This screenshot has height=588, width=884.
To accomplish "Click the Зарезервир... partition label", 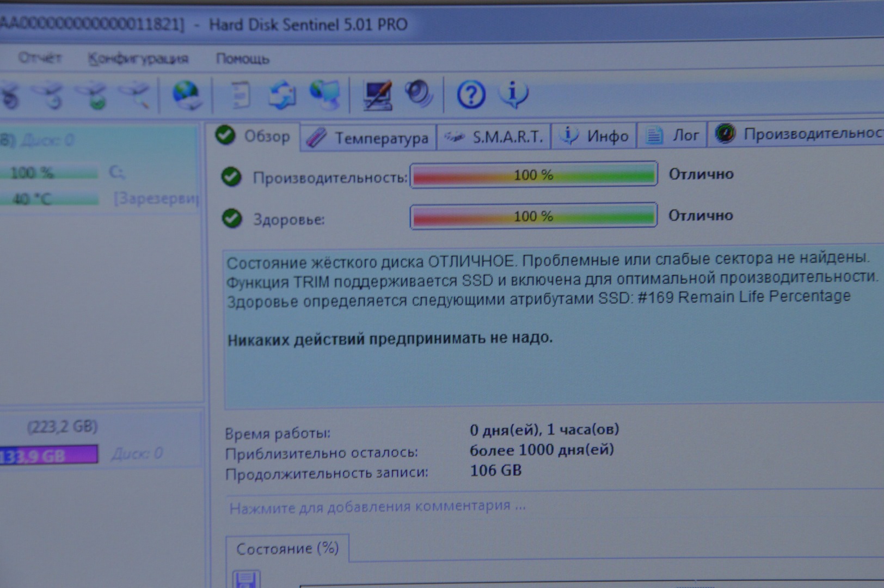I will [x=156, y=198].
